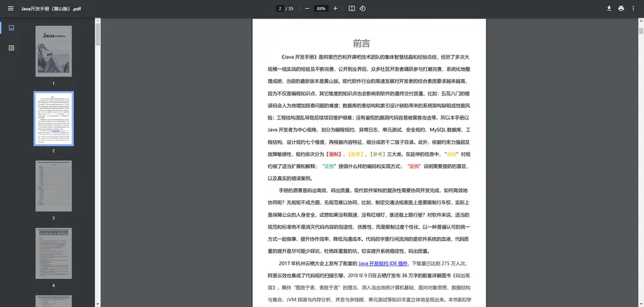The width and height of the screenshot is (644, 307).
Task: Click the scroll-down arrow of thumbnail panel
Action: click(x=97, y=304)
